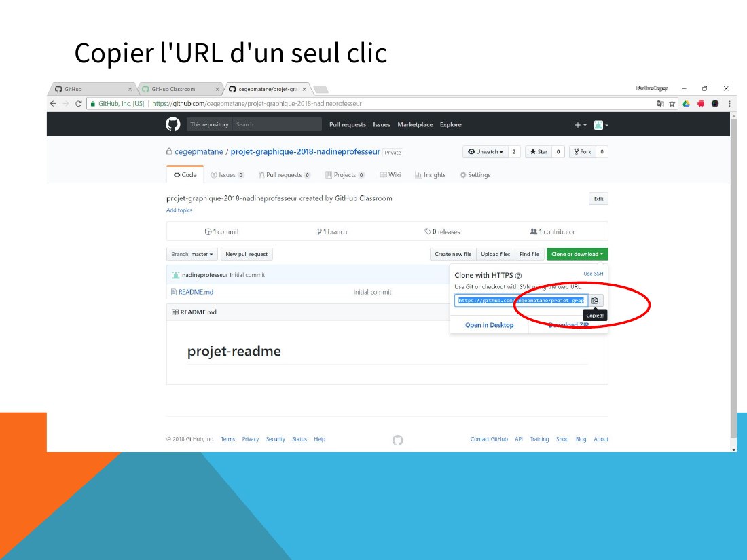Open Chrome three-dot menu

point(729,103)
